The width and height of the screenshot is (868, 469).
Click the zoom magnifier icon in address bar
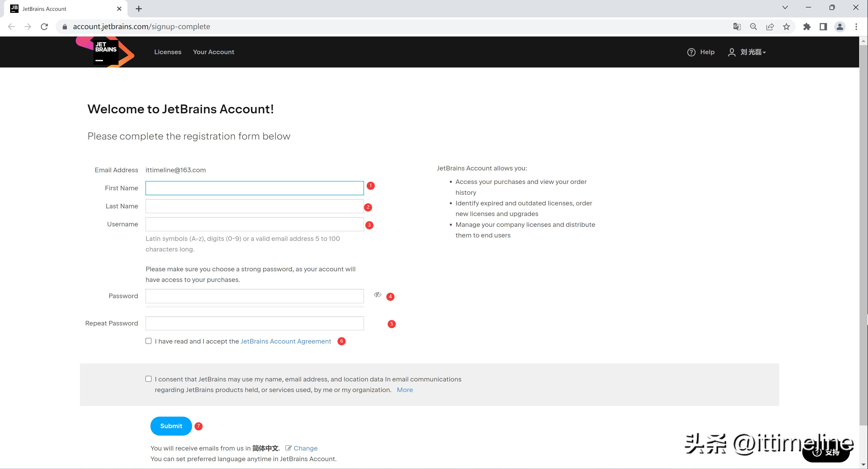[x=753, y=27]
